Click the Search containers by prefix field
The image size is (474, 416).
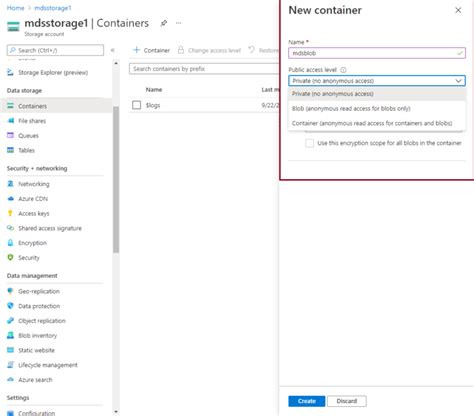(204, 69)
